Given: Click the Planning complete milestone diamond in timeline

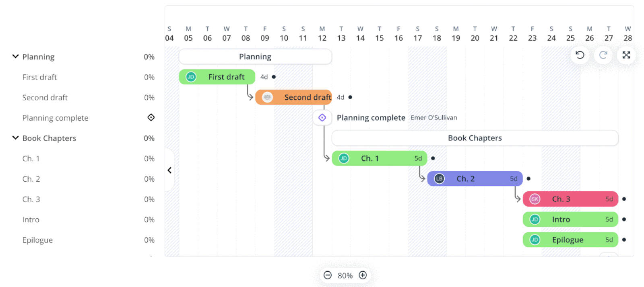Looking at the screenshot, I should coord(322,118).
